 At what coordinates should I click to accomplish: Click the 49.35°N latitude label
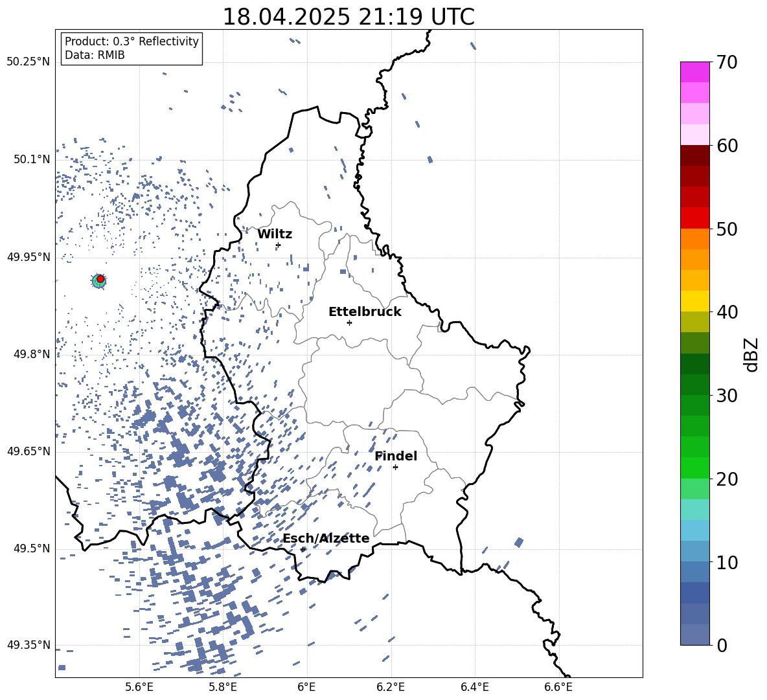click(29, 645)
